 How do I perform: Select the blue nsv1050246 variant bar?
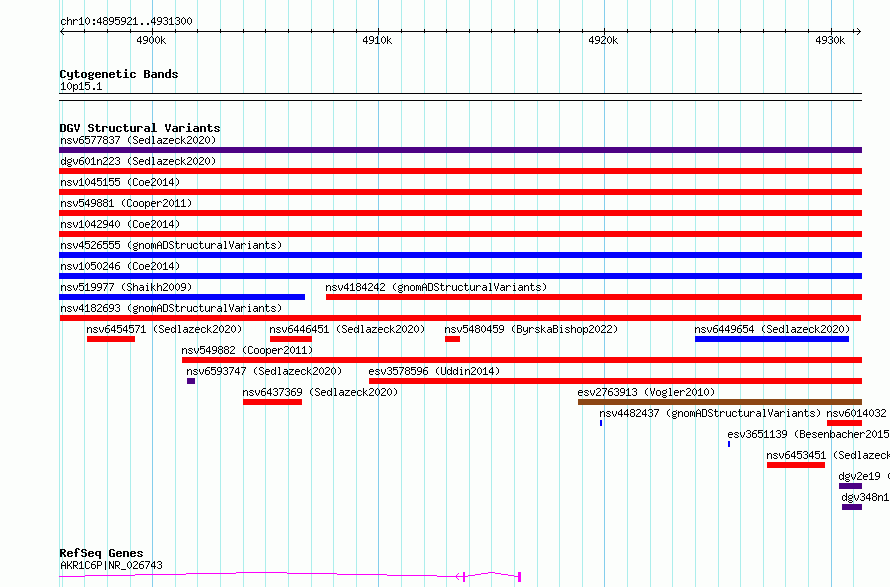460,276
